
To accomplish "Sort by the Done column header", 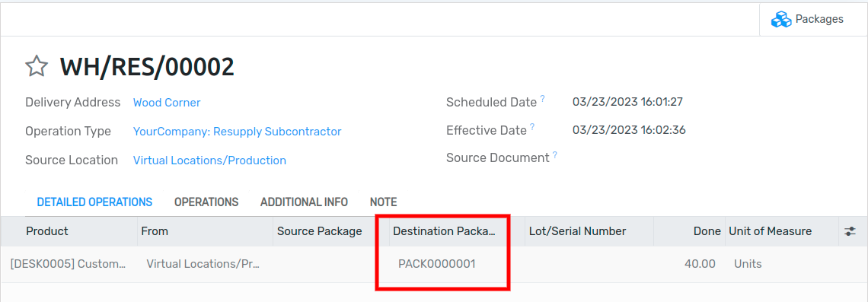I will pyautogui.click(x=690, y=231).
